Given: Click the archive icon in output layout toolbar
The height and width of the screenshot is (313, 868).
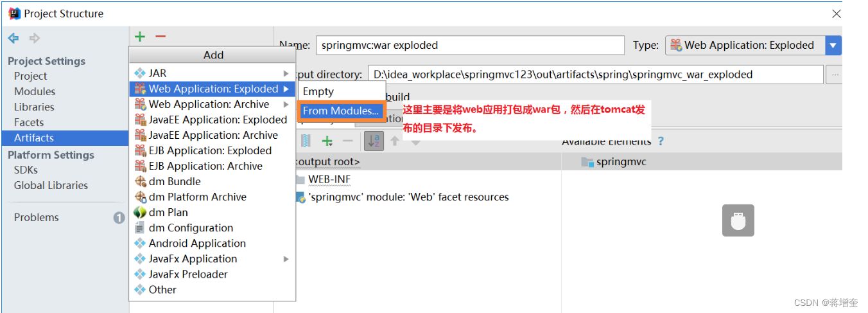Looking at the screenshot, I should (306, 141).
